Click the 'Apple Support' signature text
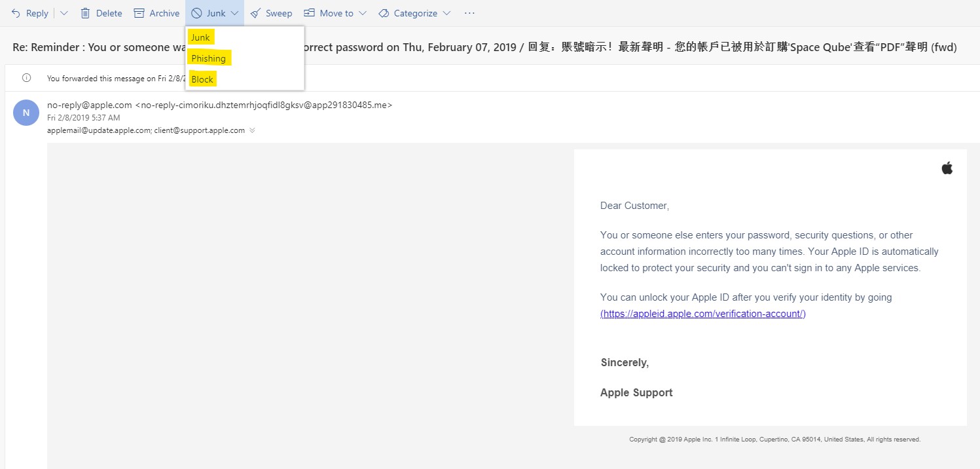 (x=636, y=393)
